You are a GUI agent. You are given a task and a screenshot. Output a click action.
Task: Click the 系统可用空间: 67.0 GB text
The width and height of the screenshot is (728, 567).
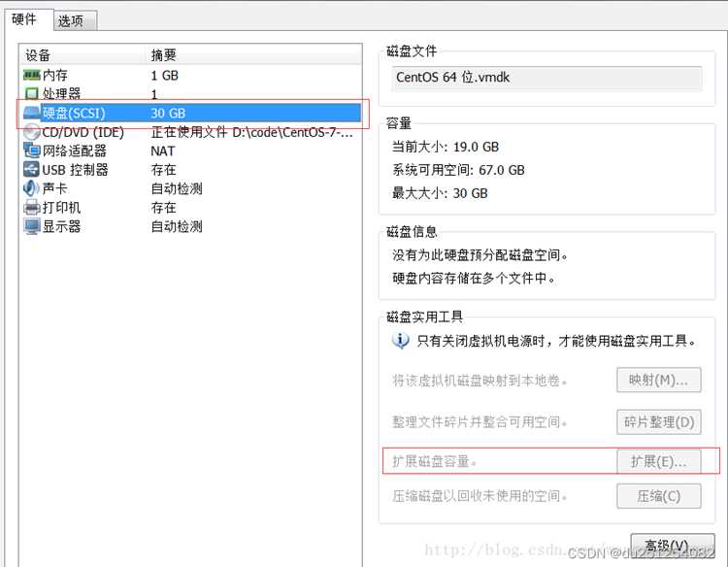click(x=458, y=170)
